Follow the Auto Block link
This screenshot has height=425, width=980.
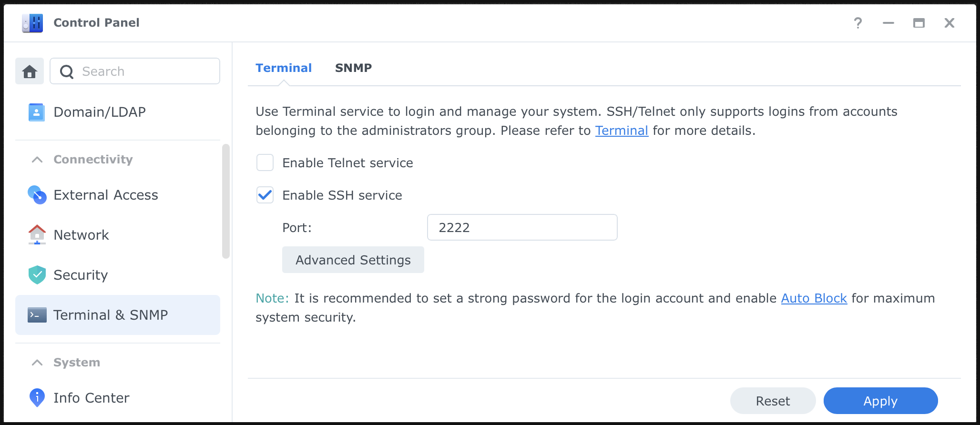tap(814, 298)
